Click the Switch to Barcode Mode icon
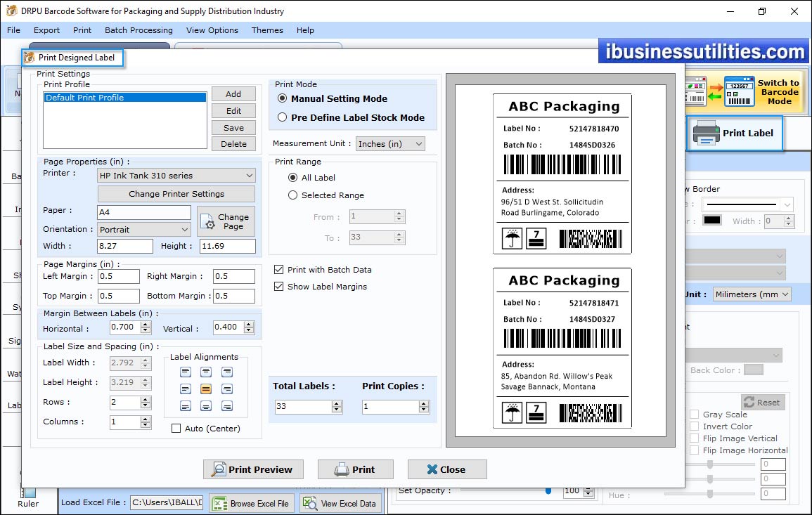 [720, 92]
